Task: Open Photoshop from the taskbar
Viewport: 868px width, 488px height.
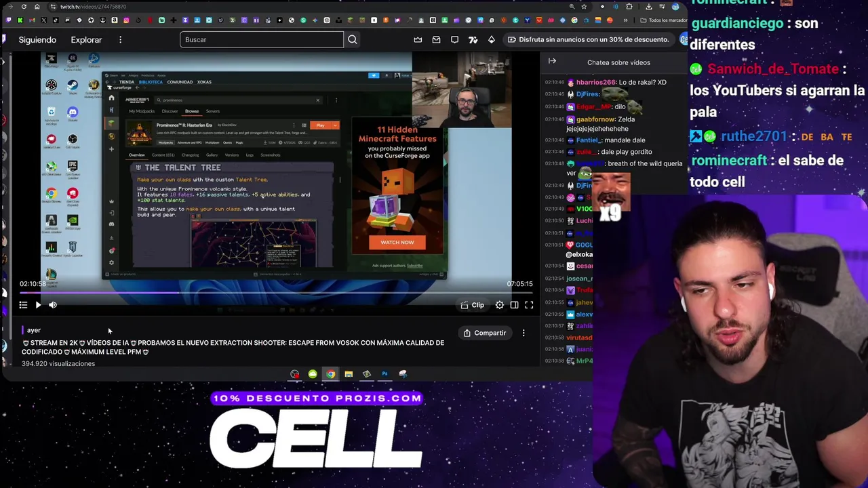Action: point(384,374)
